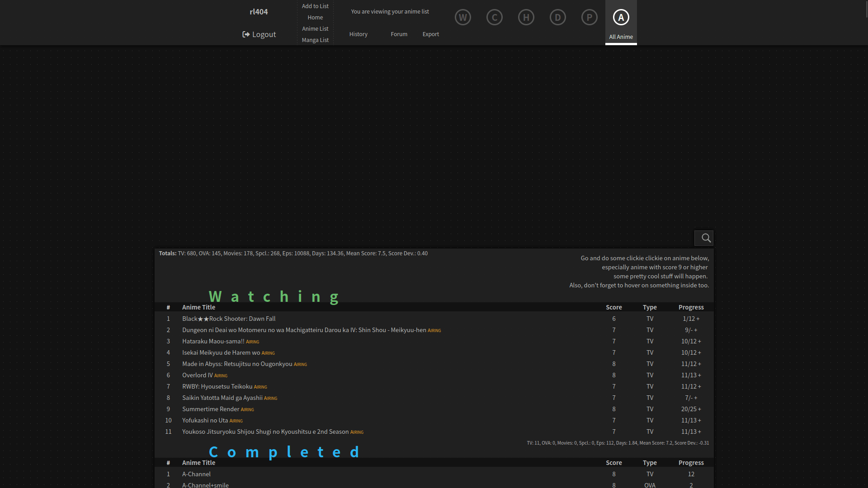This screenshot has height=488, width=868.
Task: Open the search magnifier icon
Action: coord(705,238)
